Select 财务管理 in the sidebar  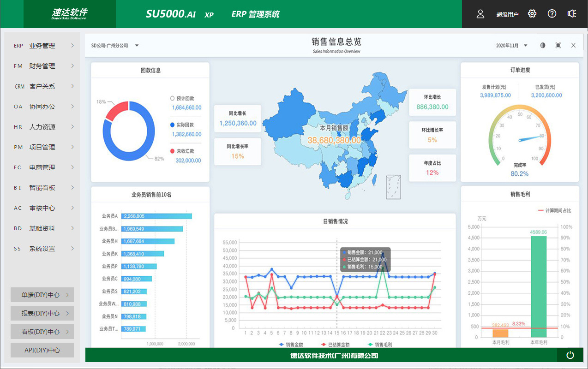(42, 66)
